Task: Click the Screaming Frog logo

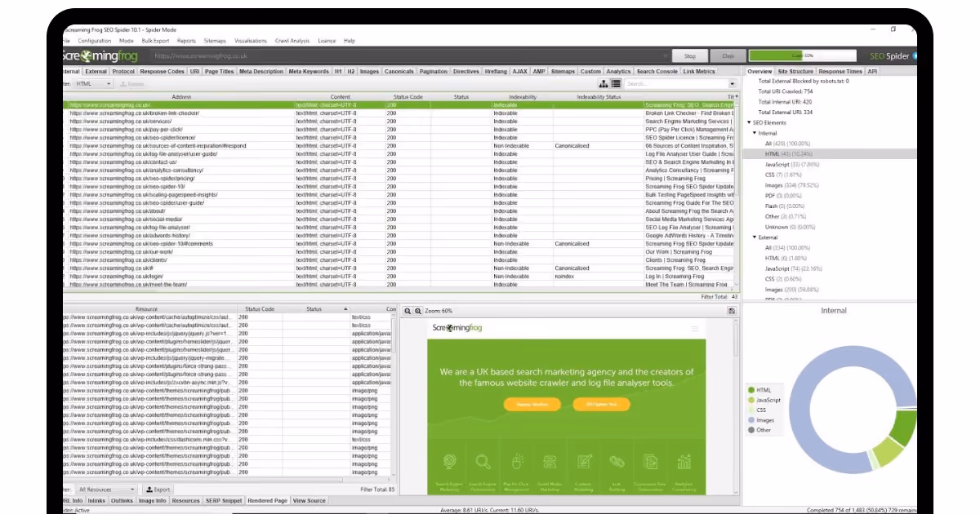Action: coord(100,56)
